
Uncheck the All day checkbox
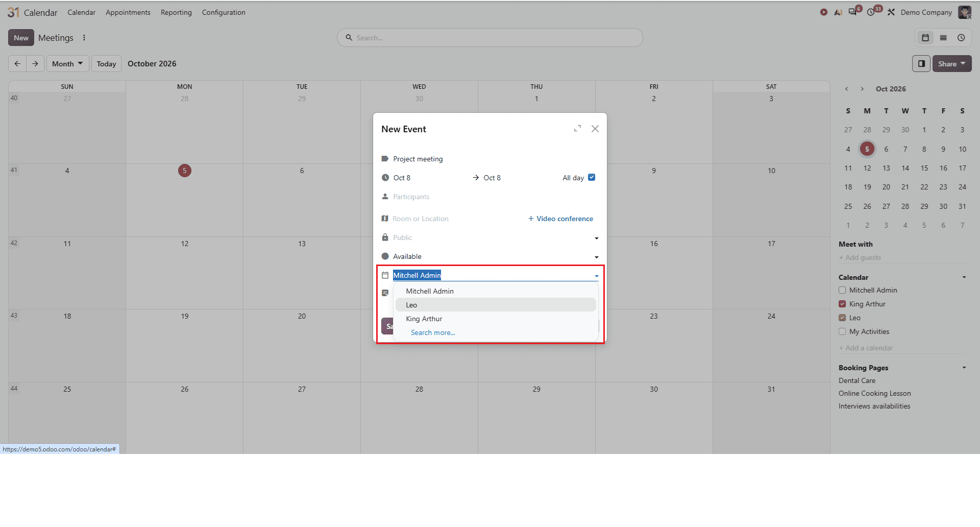point(592,177)
